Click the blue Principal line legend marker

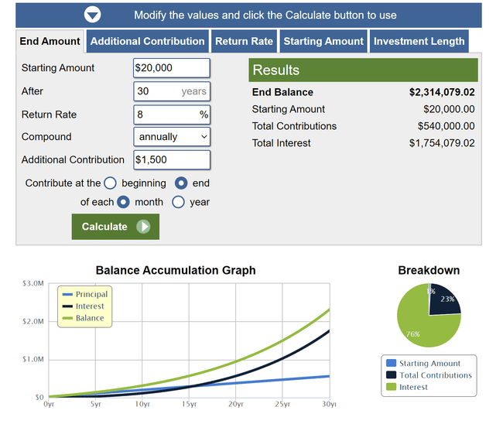pyautogui.click(x=67, y=295)
